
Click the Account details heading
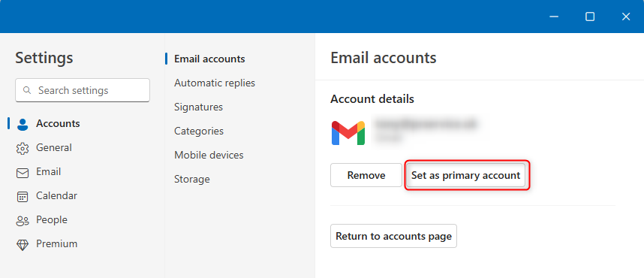(x=372, y=99)
